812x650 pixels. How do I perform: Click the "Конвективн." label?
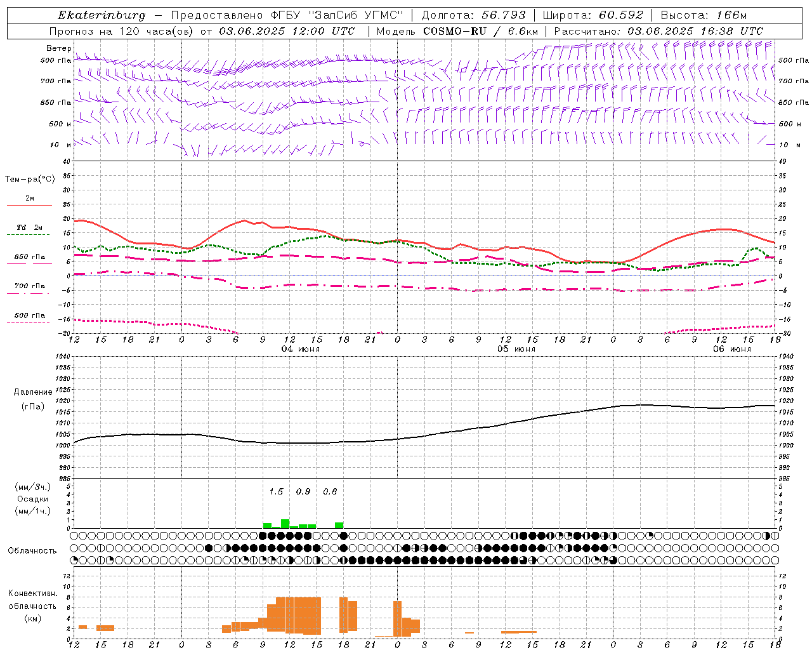pos(33,594)
